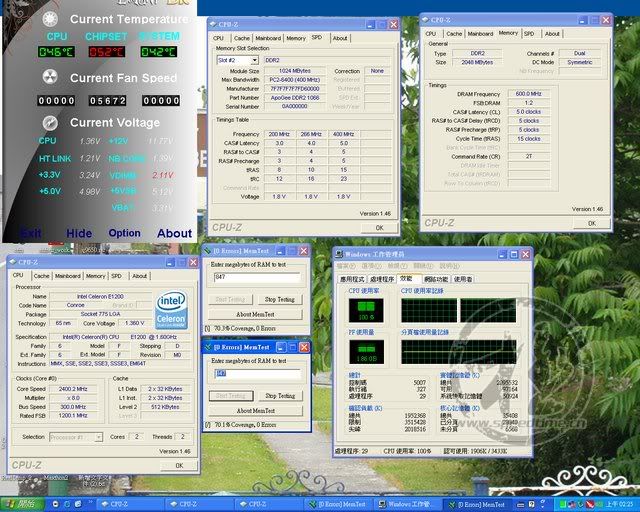Click the Intel Celeron logo in CPU-Z
Screen dimensions: 640x512
pyautogui.click(x=172, y=310)
